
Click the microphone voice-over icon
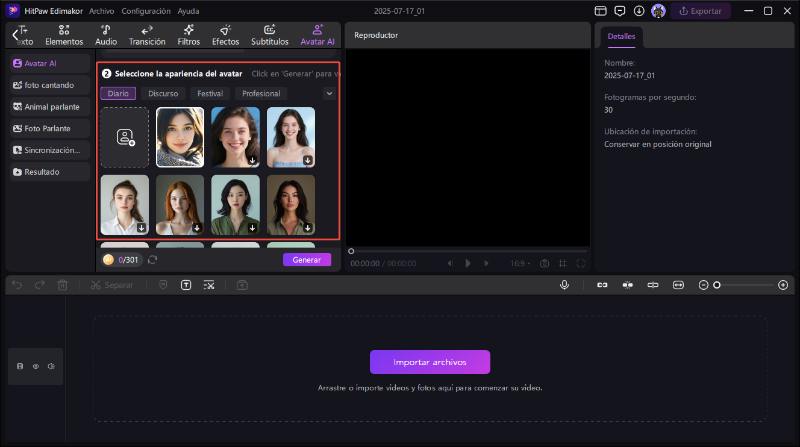coord(564,285)
